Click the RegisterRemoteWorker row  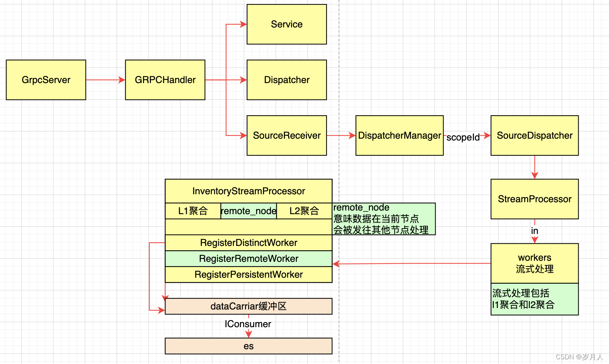[249, 259]
